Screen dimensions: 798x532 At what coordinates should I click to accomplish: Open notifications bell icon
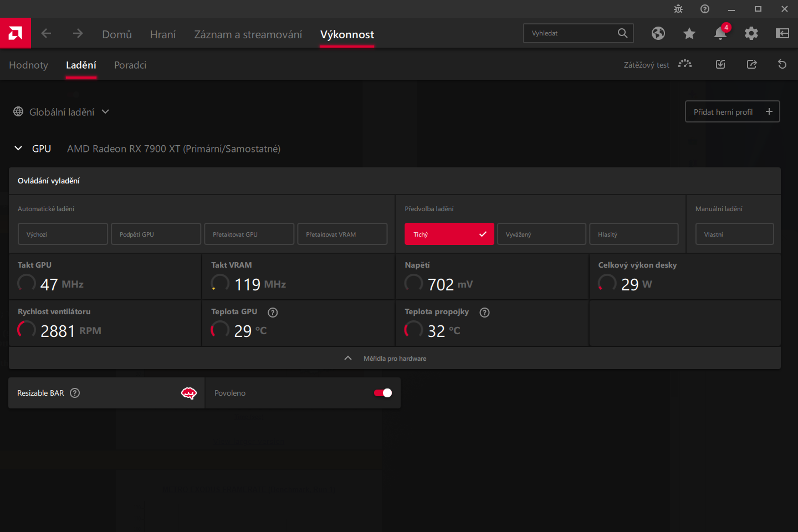click(720, 33)
